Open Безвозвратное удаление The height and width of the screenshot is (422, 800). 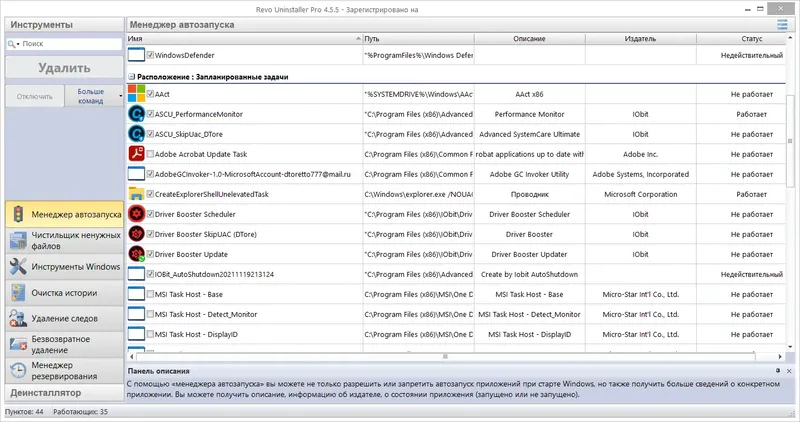64,344
